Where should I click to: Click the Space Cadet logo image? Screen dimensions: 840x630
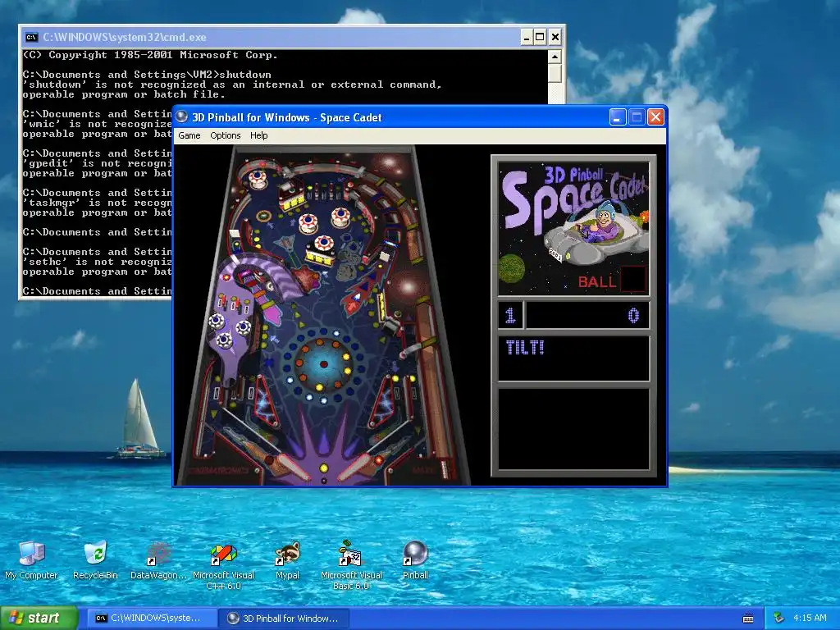tap(573, 229)
